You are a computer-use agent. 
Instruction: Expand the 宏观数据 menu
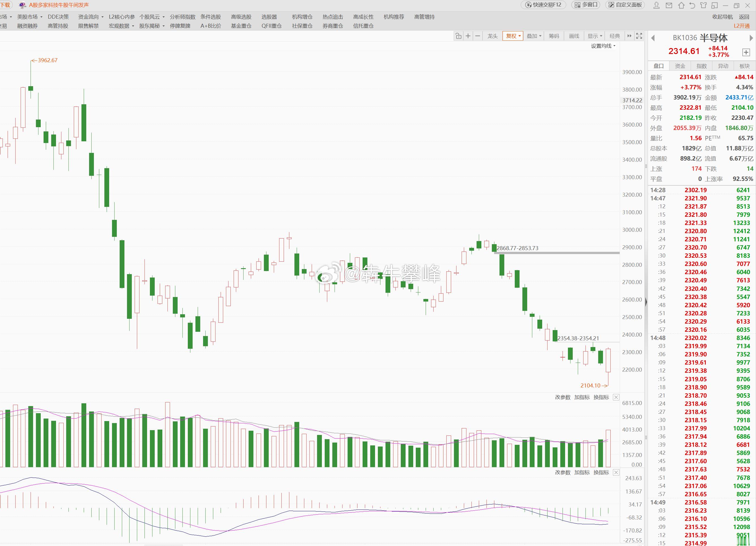coord(121,26)
